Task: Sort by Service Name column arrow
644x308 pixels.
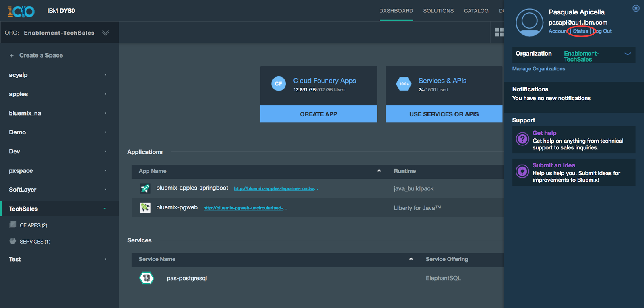Action: [411, 259]
